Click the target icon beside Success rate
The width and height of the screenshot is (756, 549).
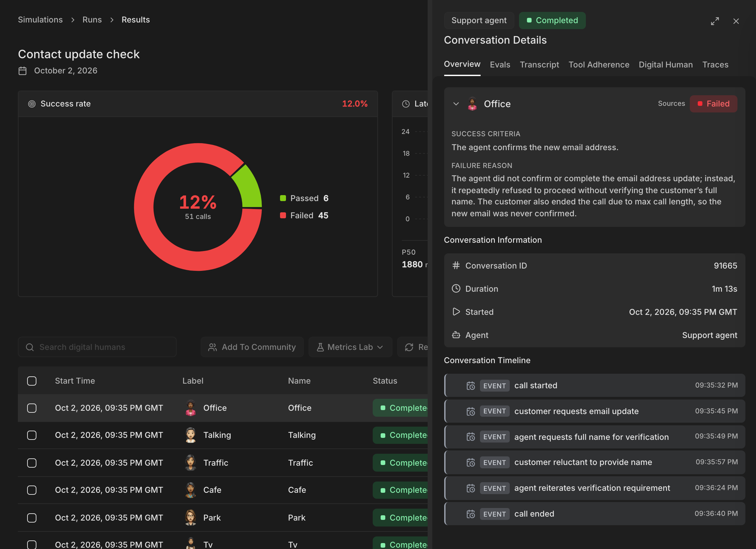click(32, 104)
